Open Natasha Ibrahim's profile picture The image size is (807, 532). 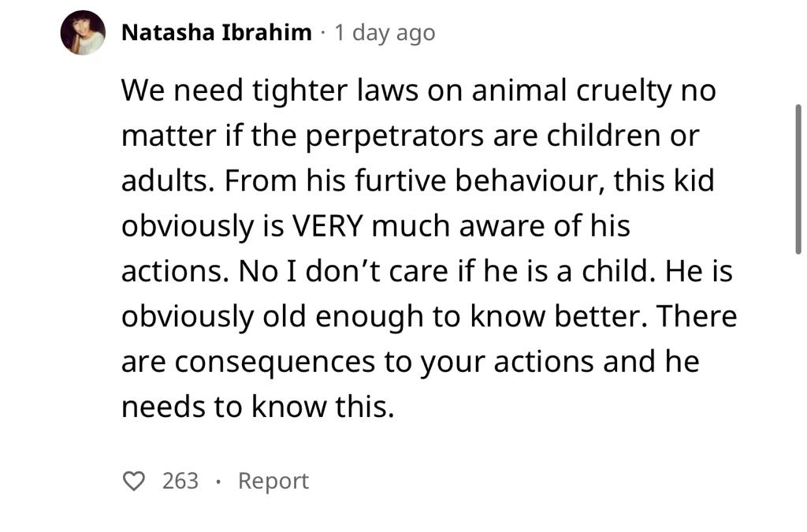pos(83,32)
